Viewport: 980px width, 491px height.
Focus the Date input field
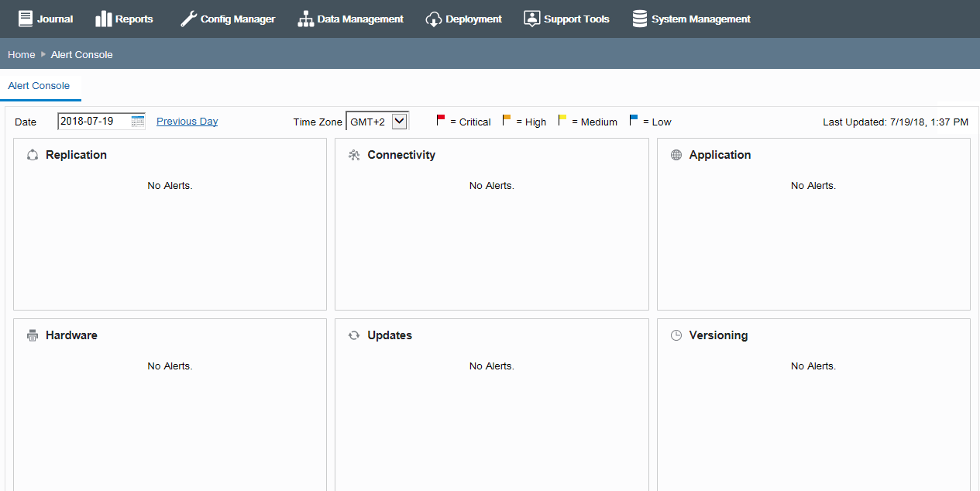tap(95, 121)
